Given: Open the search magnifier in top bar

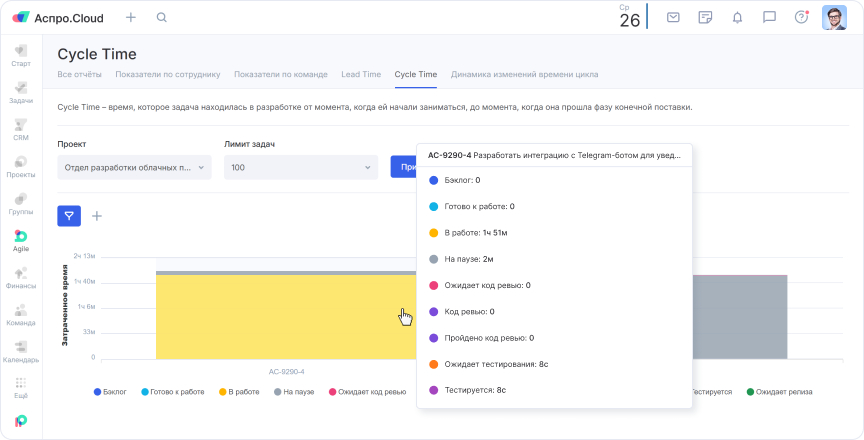Looking at the screenshot, I should click(x=162, y=18).
